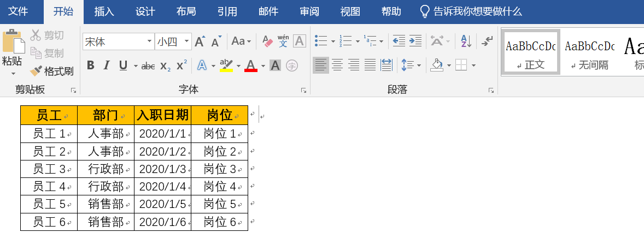The image size is (644, 238).
Task: Open the Paragraph (段落) dialog launcher
Action: click(x=491, y=90)
